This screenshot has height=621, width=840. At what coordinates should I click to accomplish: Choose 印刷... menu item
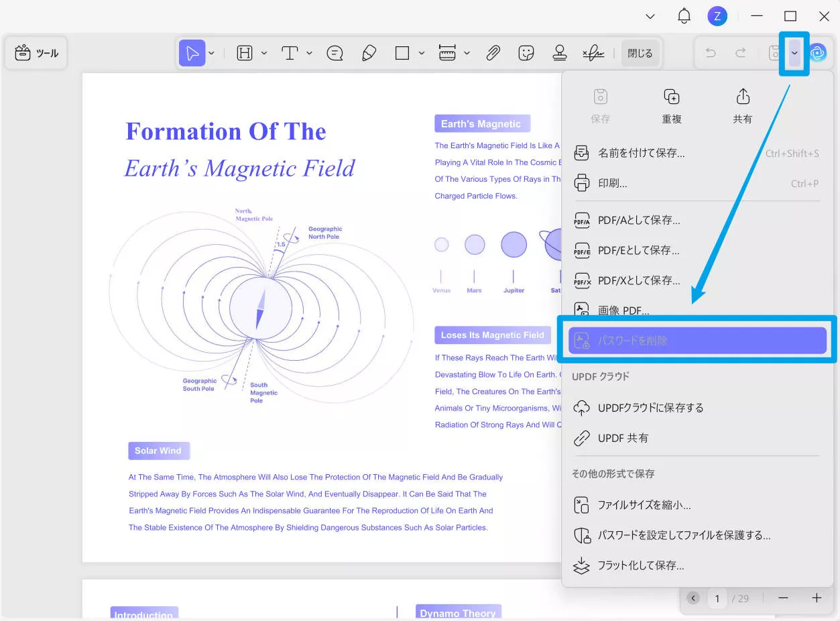pos(696,183)
